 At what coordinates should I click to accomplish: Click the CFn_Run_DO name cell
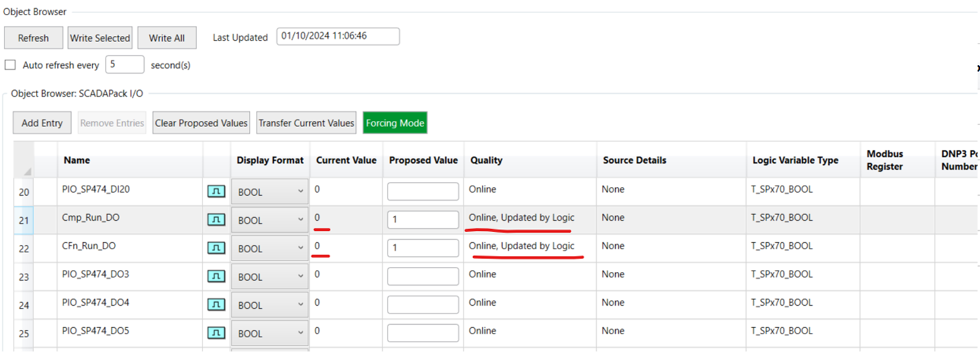coord(130,248)
